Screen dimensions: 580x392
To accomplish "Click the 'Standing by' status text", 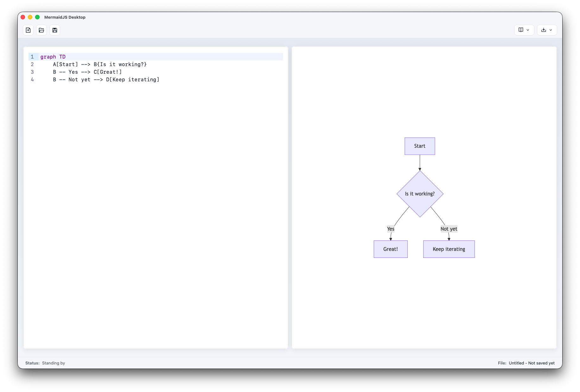I will 54,363.
